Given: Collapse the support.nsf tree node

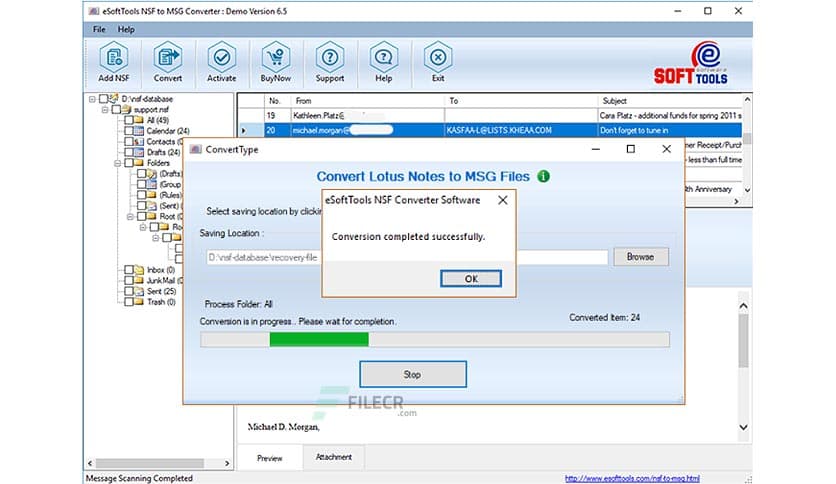Looking at the screenshot, I should pyautogui.click(x=105, y=110).
